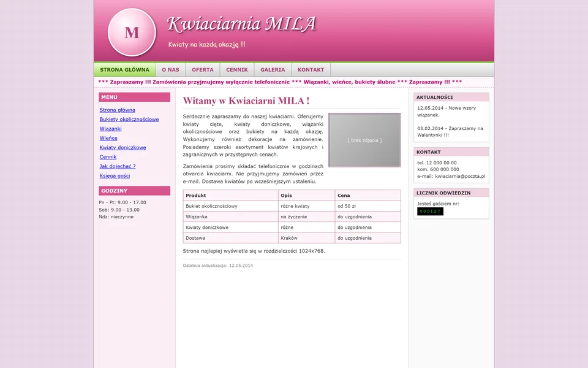Click the kwiaciarnia@poczta.pl e-mail address
The image size is (588, 368).
point(460,176)
